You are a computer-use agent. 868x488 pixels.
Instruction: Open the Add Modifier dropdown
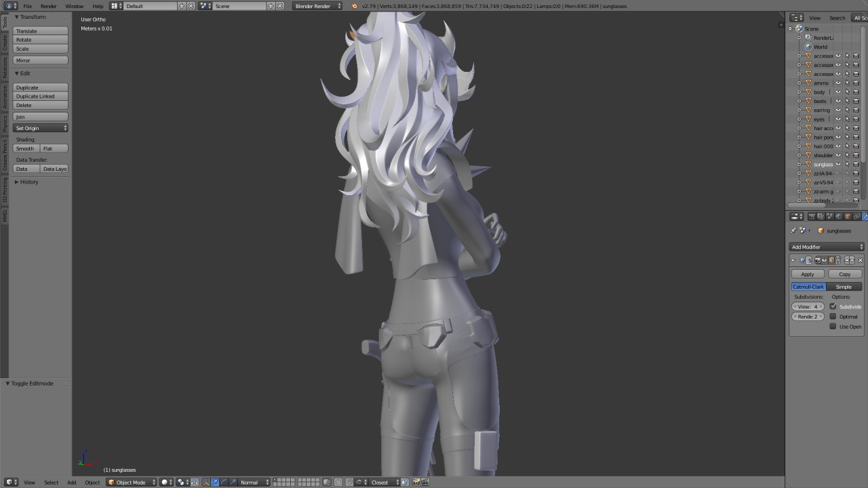pos(827,247)
